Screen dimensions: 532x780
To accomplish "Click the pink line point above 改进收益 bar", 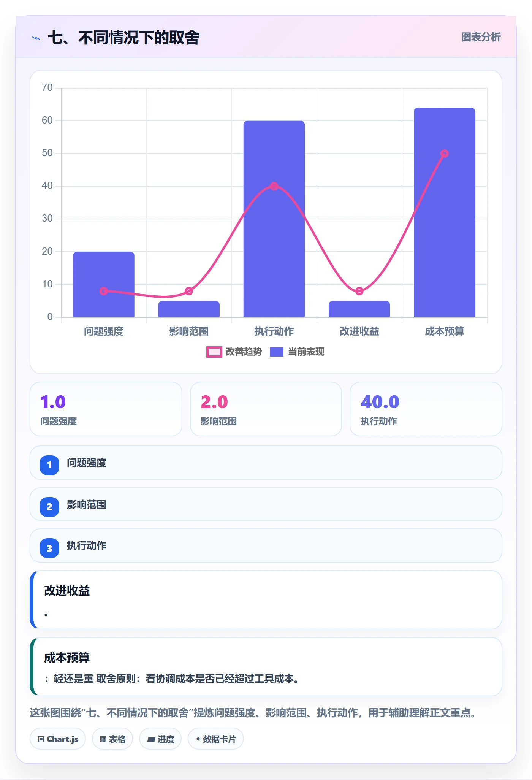I will click(359, 291).
